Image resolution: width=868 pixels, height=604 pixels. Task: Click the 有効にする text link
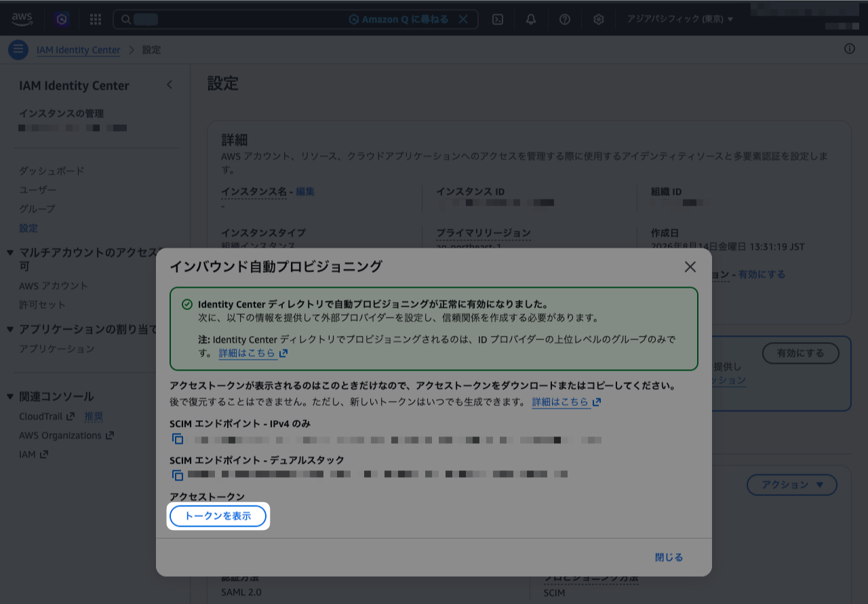pos(762,274)
